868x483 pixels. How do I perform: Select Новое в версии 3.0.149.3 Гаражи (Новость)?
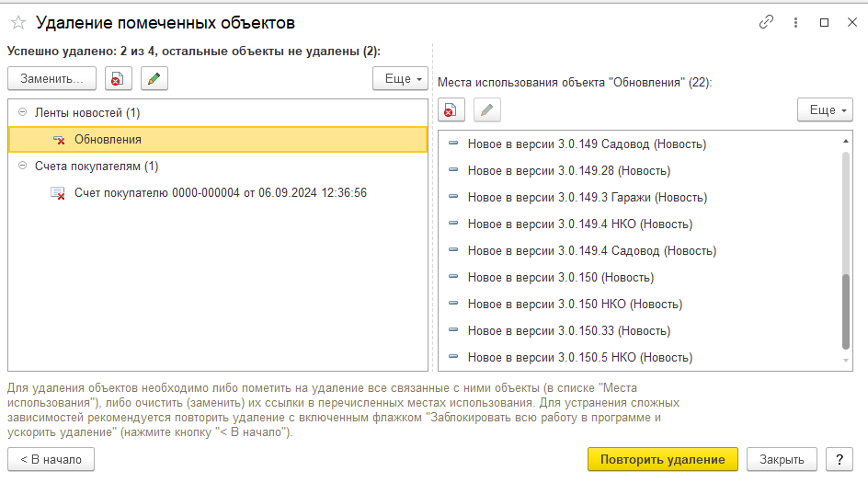(640, 197)
